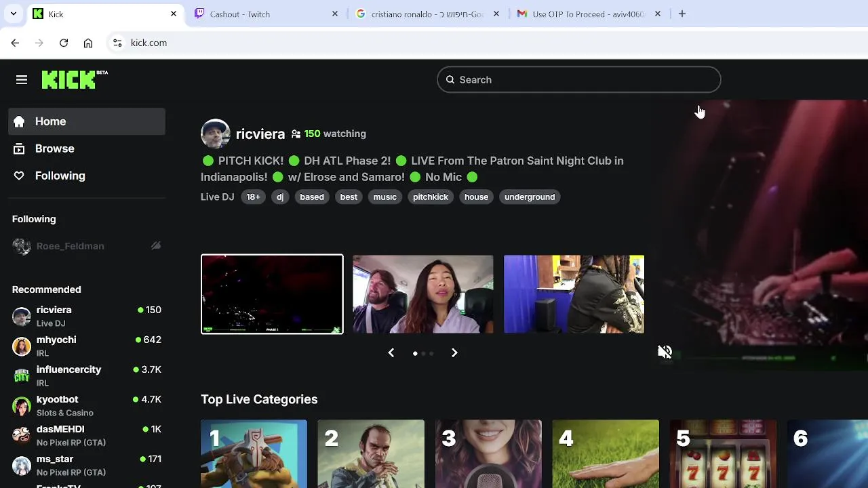This screenshot has height=488, width=868.
Task: Open Browse in the sidebar
Action: click(x=87, y=148)
